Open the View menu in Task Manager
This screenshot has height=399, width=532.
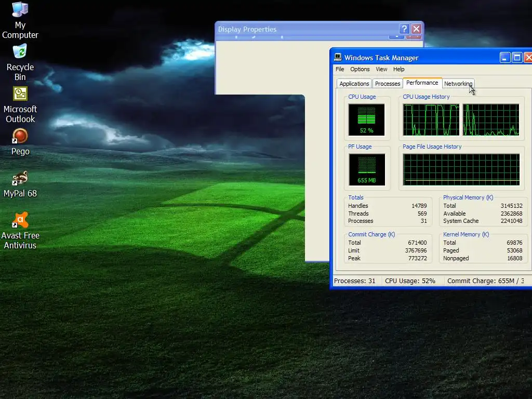point(381,69)
